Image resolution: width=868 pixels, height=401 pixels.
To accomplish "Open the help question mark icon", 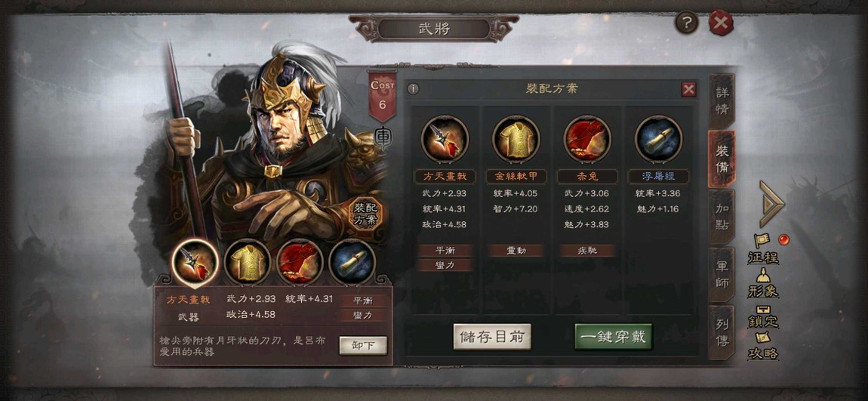I will tap(687, 23).
